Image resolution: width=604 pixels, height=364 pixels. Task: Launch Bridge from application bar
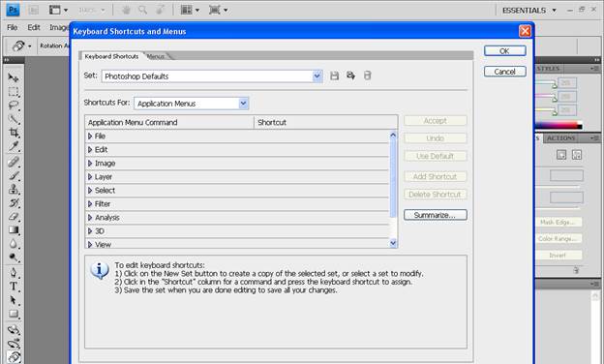click(x=34, y=10)
